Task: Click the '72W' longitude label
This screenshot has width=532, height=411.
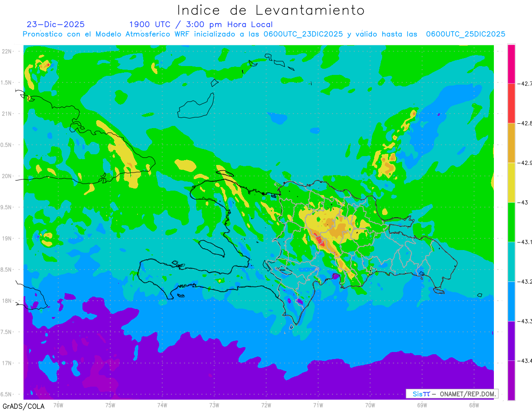Action: click(x=266, y=405)
